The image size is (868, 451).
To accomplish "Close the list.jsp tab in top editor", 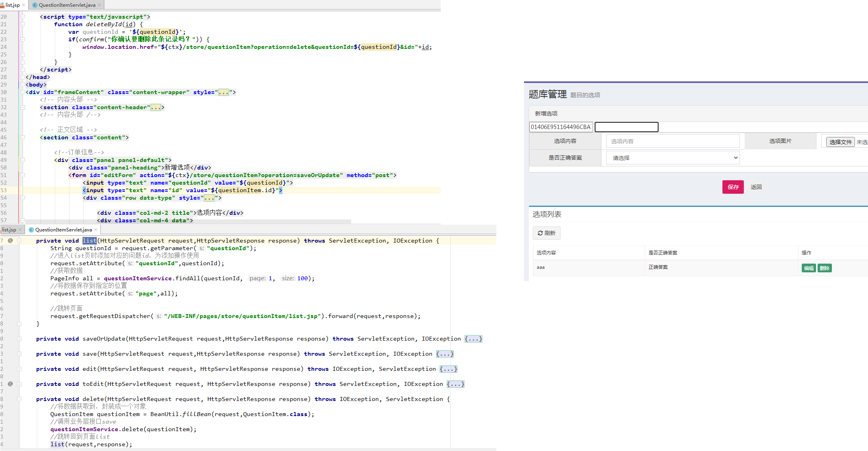I will pos(24,5).
